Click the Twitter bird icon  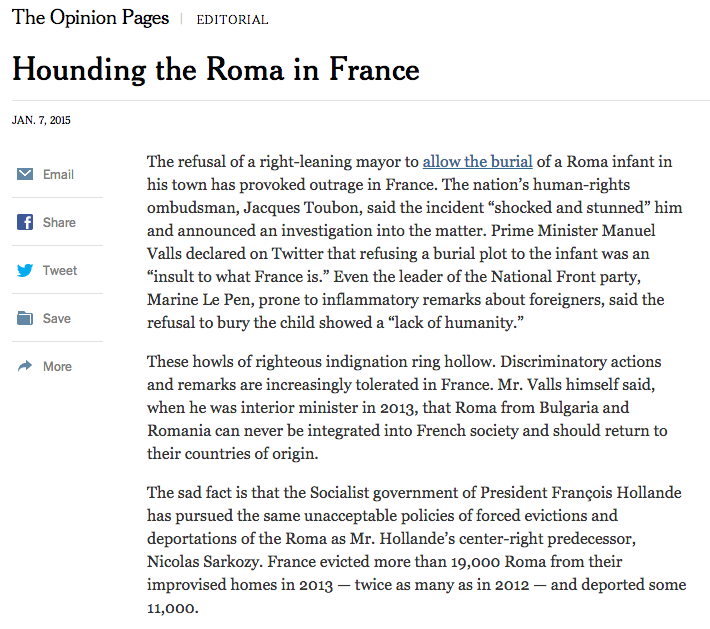click(26, 270)
